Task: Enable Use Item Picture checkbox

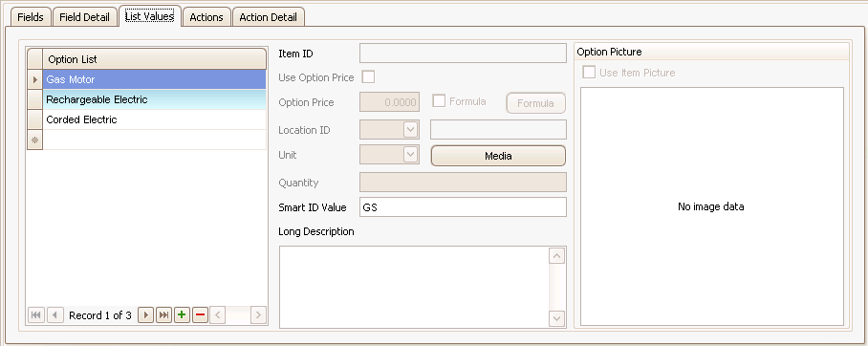Action: pos(590,73)
